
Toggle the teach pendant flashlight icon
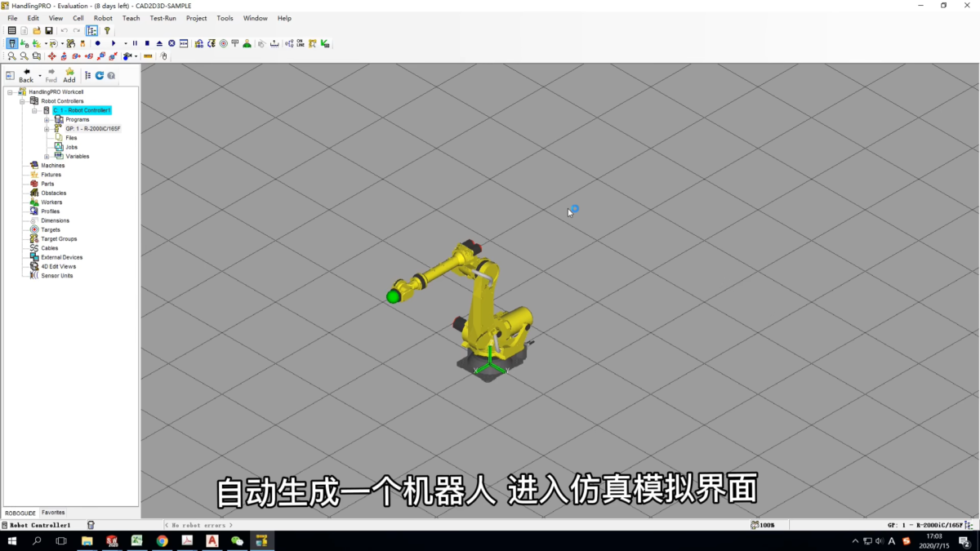12,43
